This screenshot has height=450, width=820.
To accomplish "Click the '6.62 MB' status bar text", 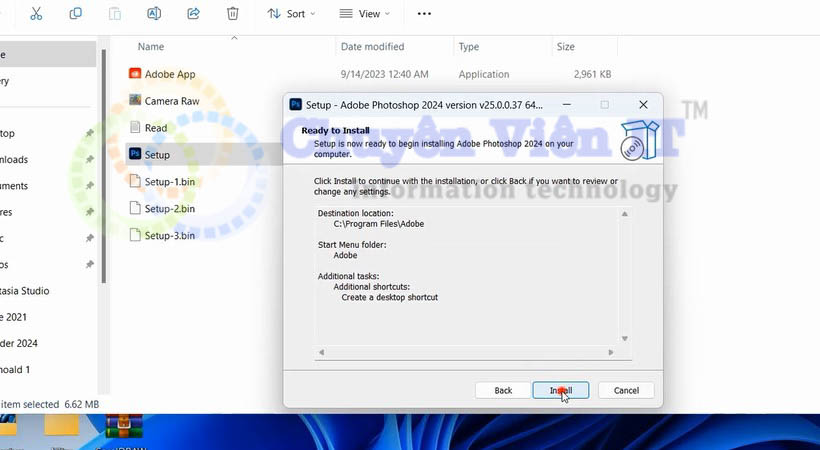I will point(82,404).
